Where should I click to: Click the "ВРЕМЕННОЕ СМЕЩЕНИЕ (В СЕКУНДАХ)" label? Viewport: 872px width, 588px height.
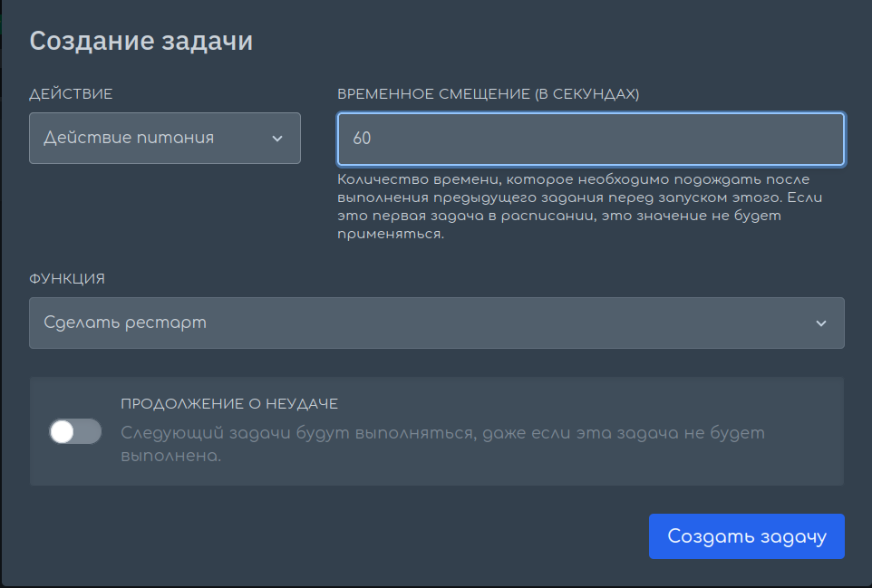tap(489, 94)
